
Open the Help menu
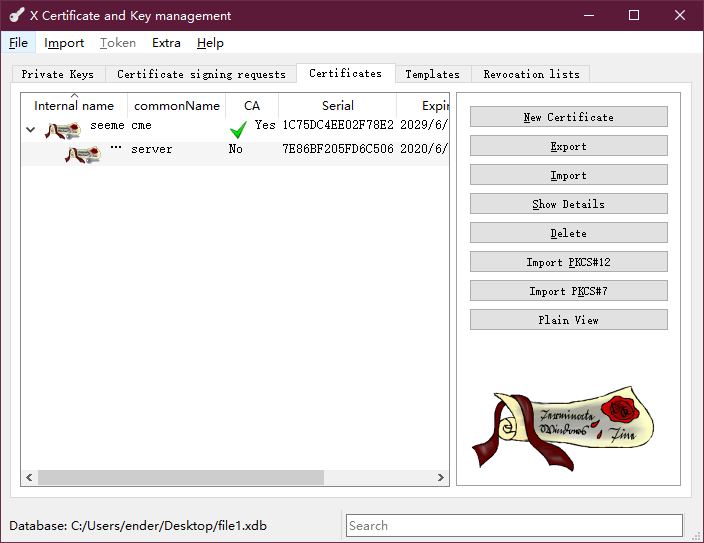tap(210, 43)
